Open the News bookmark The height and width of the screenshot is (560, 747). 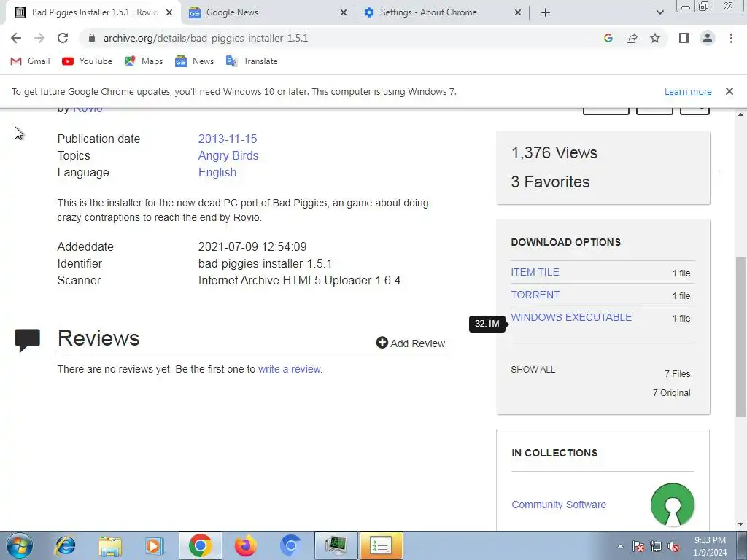[x=194, y=61]
